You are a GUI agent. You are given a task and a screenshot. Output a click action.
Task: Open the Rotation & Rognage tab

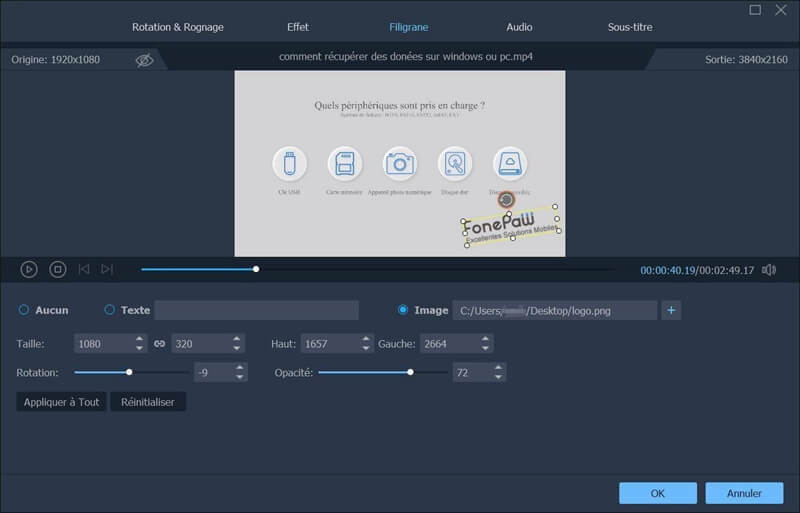pos(178,27)
